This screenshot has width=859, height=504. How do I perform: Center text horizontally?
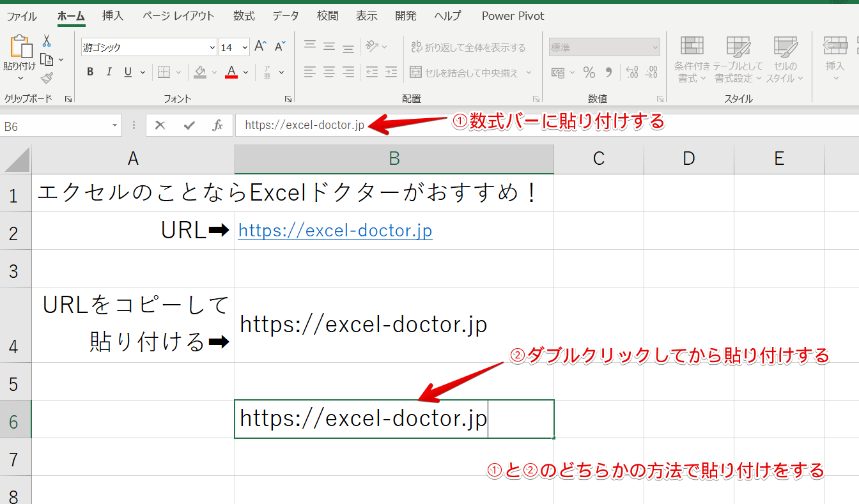click(x=329, y=72)
